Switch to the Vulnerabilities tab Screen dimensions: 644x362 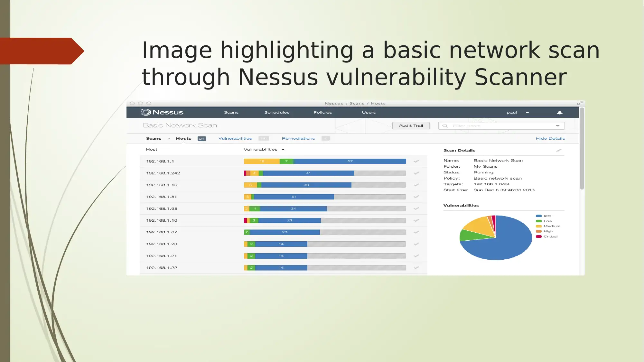234,138
